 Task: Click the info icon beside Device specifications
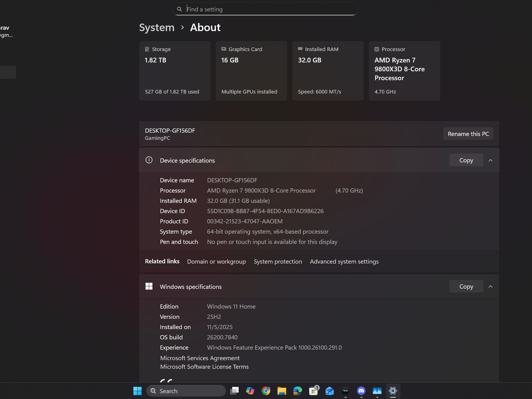pyautogui.click(x=149, y=160)
